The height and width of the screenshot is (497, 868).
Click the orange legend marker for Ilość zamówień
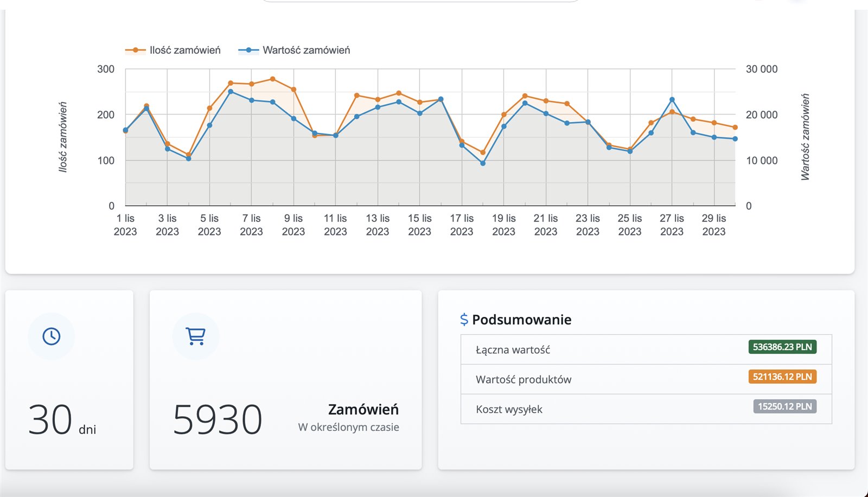(x=136, y=50)
